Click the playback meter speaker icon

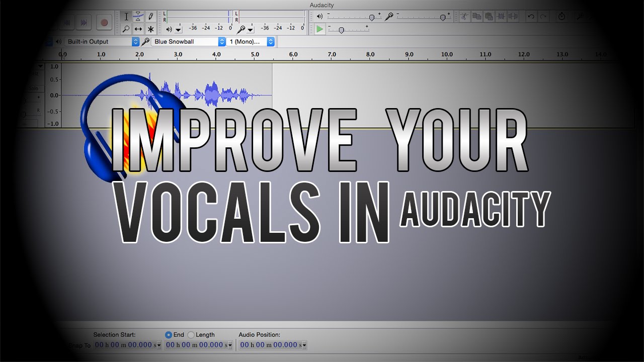(169, 29)
